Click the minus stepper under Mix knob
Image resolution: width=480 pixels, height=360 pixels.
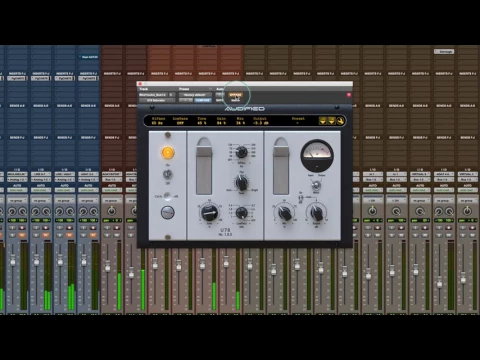click(276, 223)
